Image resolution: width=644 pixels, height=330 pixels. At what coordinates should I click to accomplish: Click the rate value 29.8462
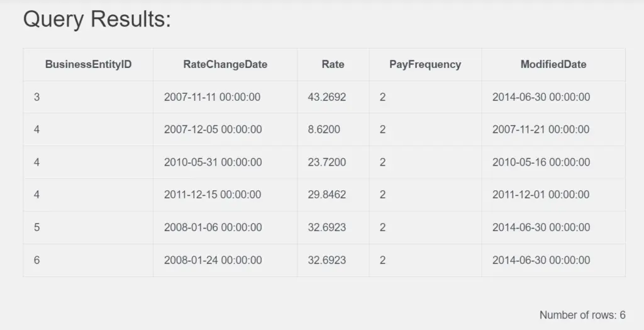(326, 195)
